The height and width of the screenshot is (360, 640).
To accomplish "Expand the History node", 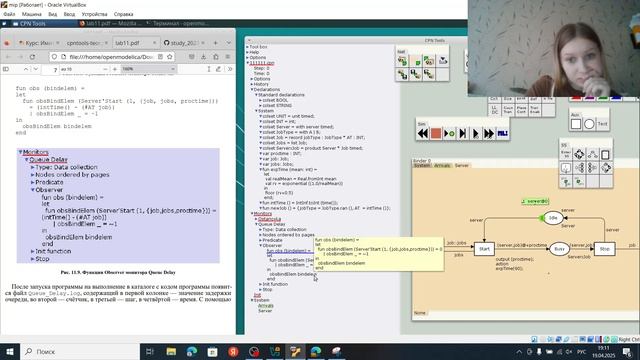I will [x=252, y=84].
